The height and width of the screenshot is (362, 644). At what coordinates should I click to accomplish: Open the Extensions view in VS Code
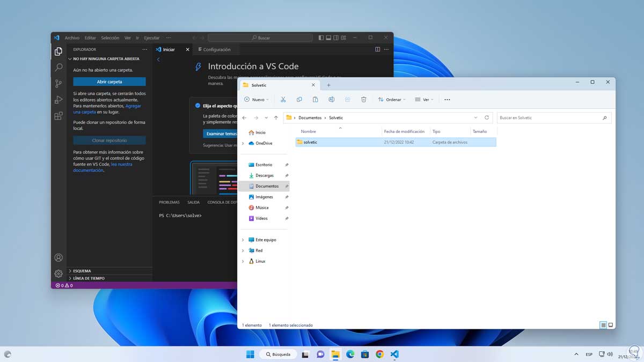click(x=58, y=116)
